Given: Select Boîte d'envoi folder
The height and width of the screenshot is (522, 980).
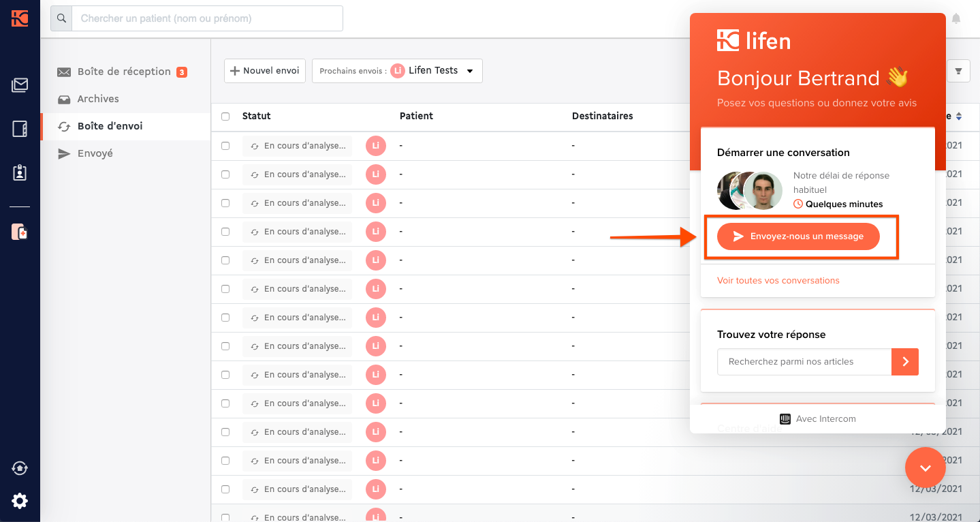Looking at the screenshot, I should pos(125,126).
